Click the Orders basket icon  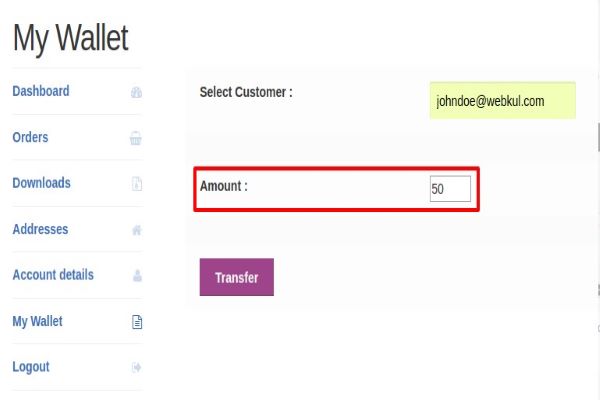pos(136,138)
